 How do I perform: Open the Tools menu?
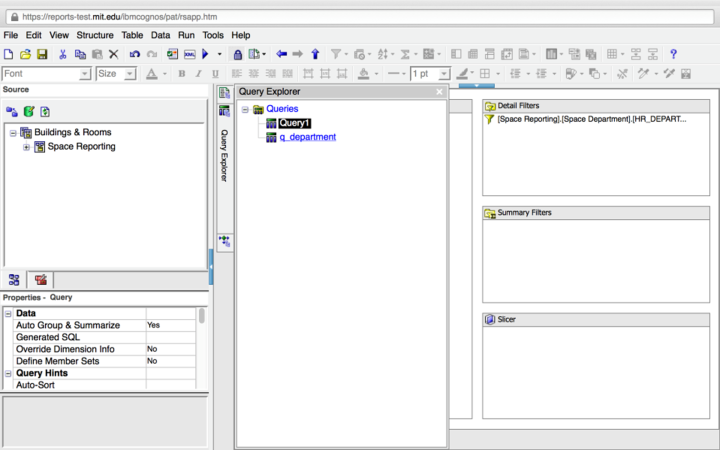coord(212,35)
